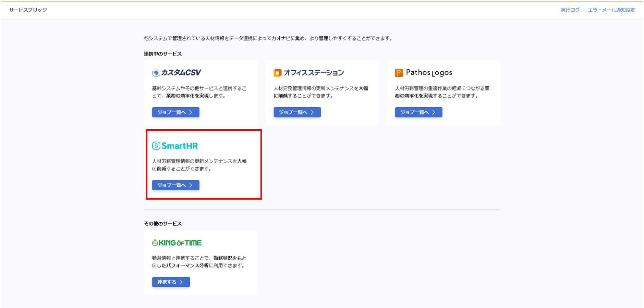Image resolution: width=644 pixels, height=308 pixels.
Task: Click the オフィスステーション card description text
Action: tap(321, 92)
